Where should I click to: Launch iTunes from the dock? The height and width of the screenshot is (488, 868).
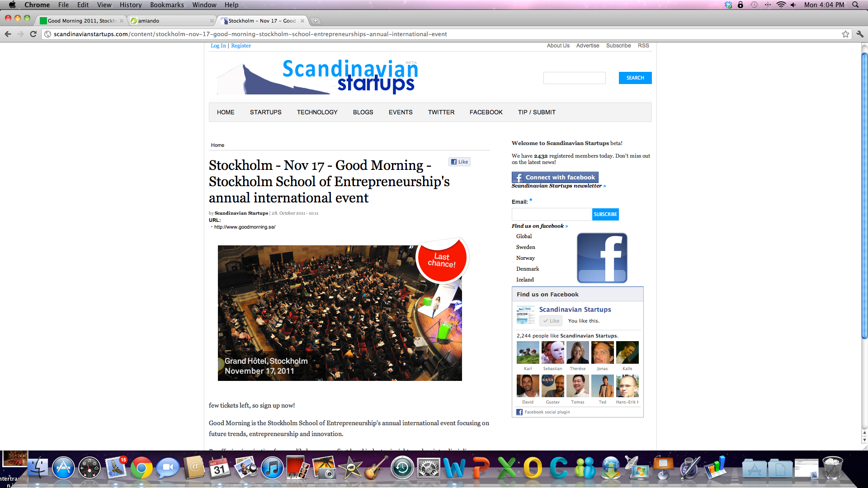pos(272,468)
